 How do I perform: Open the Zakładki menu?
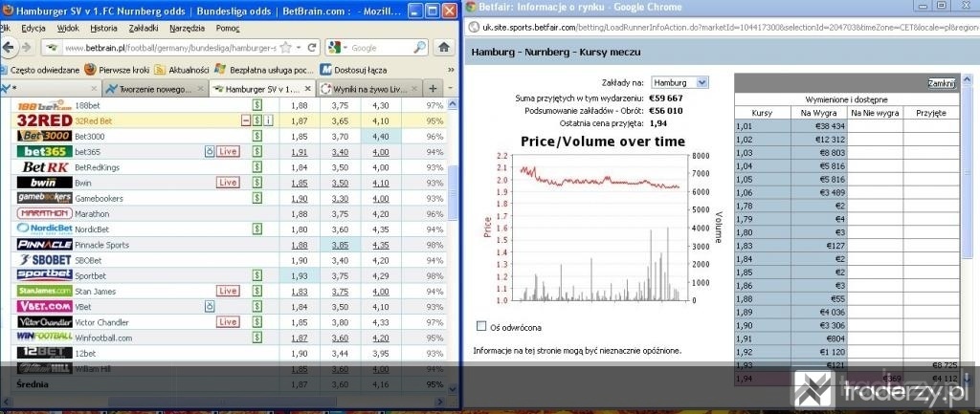click(144, 28)
